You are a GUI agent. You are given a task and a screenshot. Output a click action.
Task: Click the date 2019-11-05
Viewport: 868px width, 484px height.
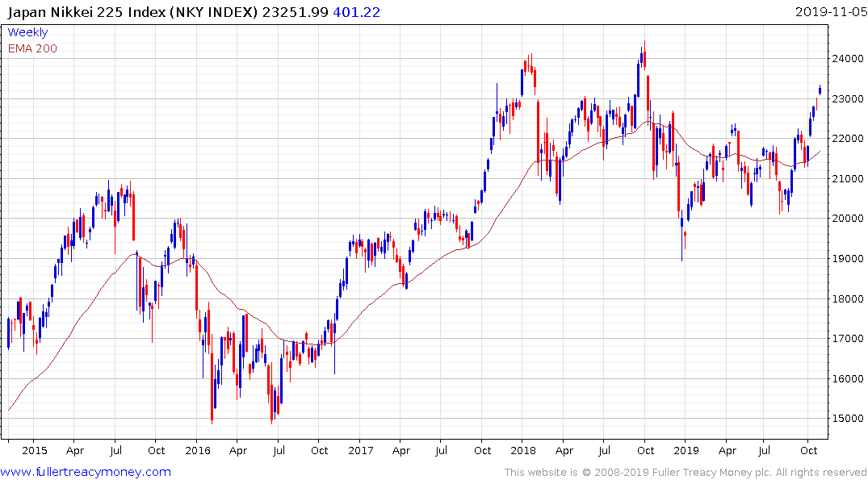[831, 12]
